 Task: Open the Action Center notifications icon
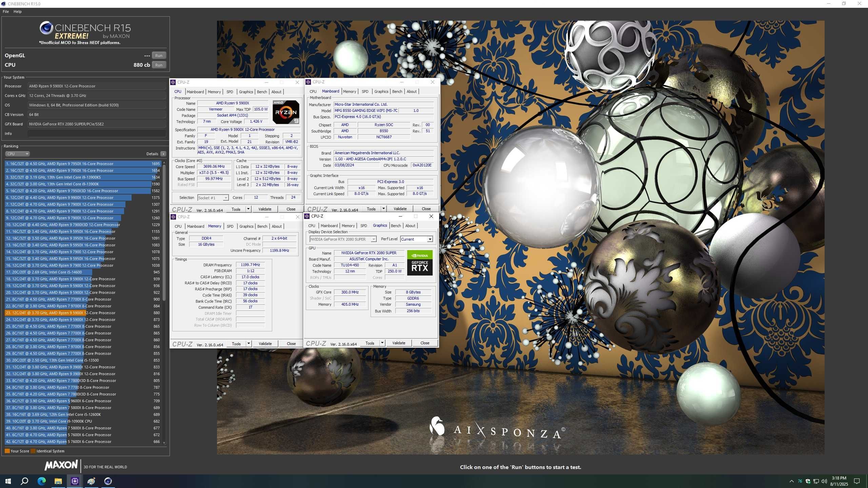tap(857, 481)
